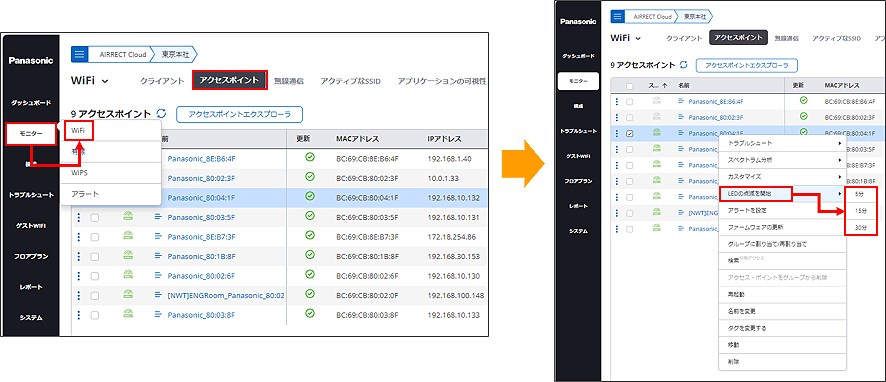Select 30分 LED blink duration
Image resolution: width=886 pixels, height=382 pixels.
pyautogui.click(x=860, y=227)
